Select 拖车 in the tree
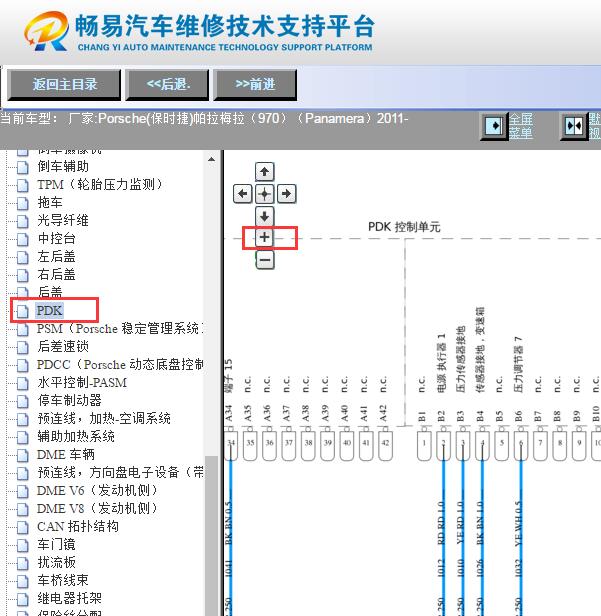 pyautogui.click(x=50, y=203)
